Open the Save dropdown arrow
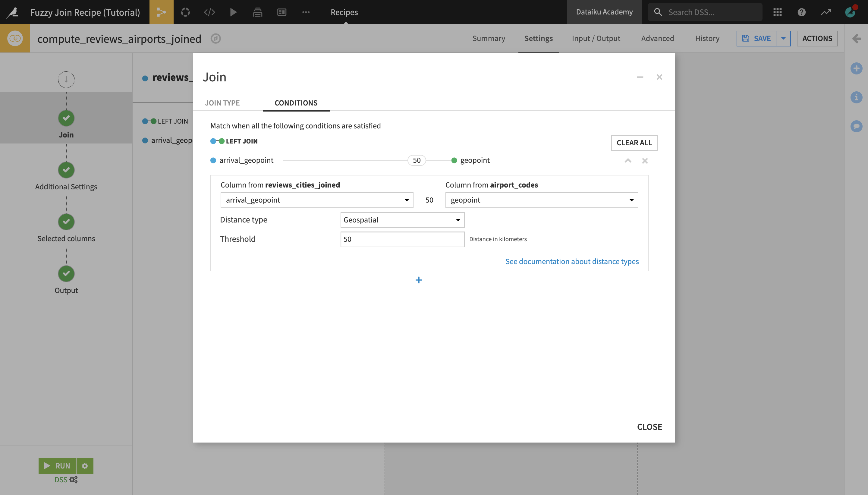The height and width of the screenshot is (495, 868). 783,38
